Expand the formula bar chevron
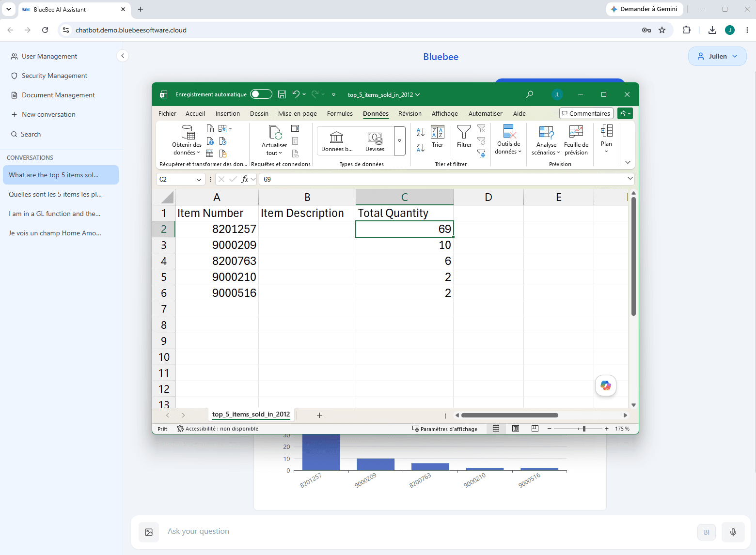756x555 pixels. tap(630, 179)
